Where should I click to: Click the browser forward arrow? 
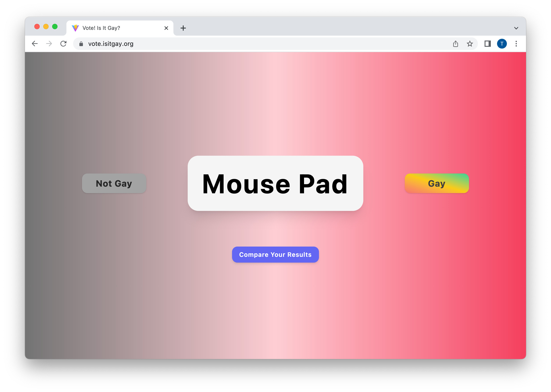[x=49, y=44]
